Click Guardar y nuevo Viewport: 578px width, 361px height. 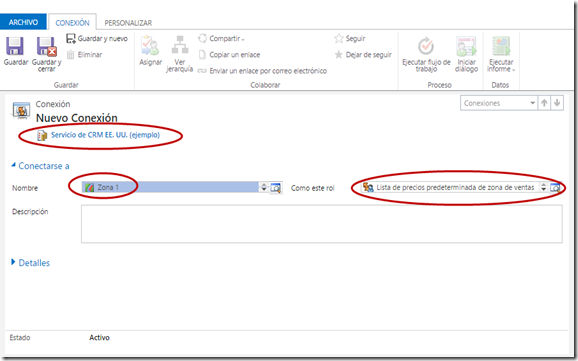click(x=97, y=38)
